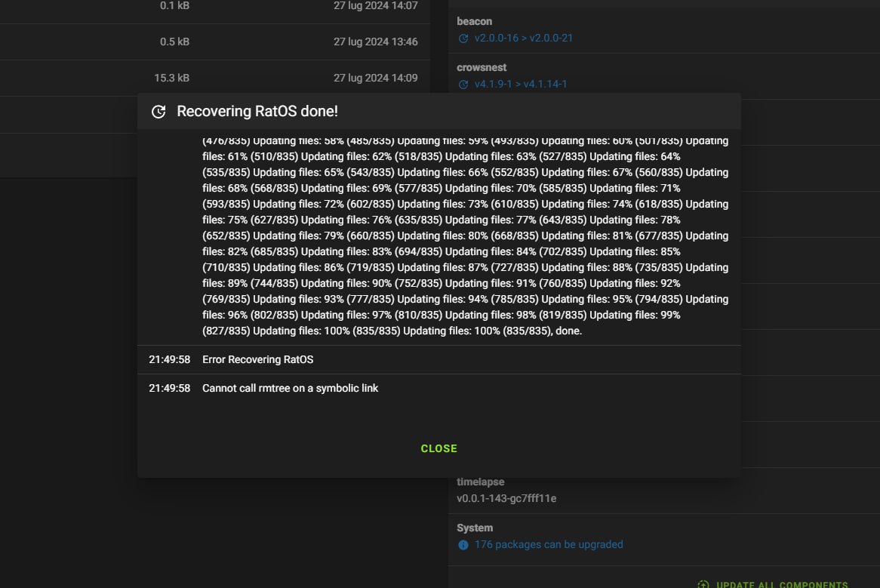This screenshot has width=880, height=588.
Task: Click the crowsnest update refresh icon
Action: [x=463, y=84]
